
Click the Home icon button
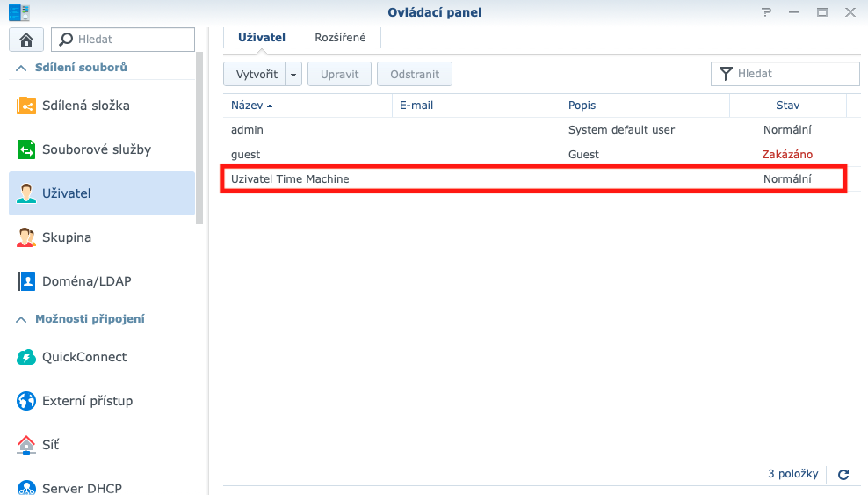(26, 40)
